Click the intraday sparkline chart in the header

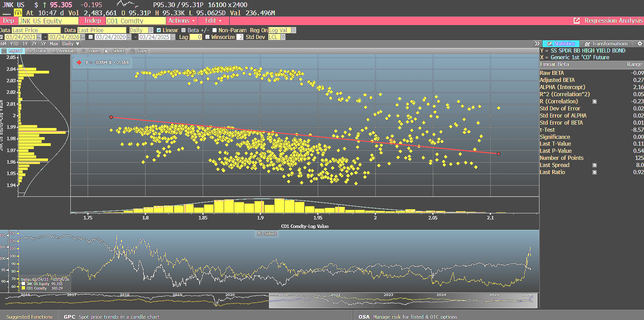point(127,4)
